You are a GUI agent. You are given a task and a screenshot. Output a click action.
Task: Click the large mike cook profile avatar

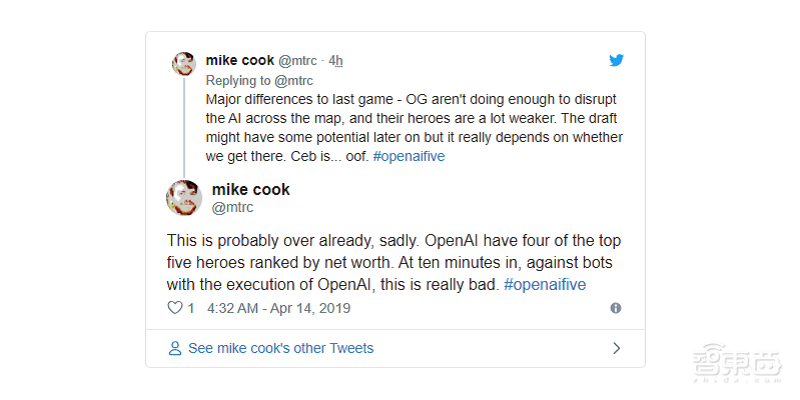[184, 198]
